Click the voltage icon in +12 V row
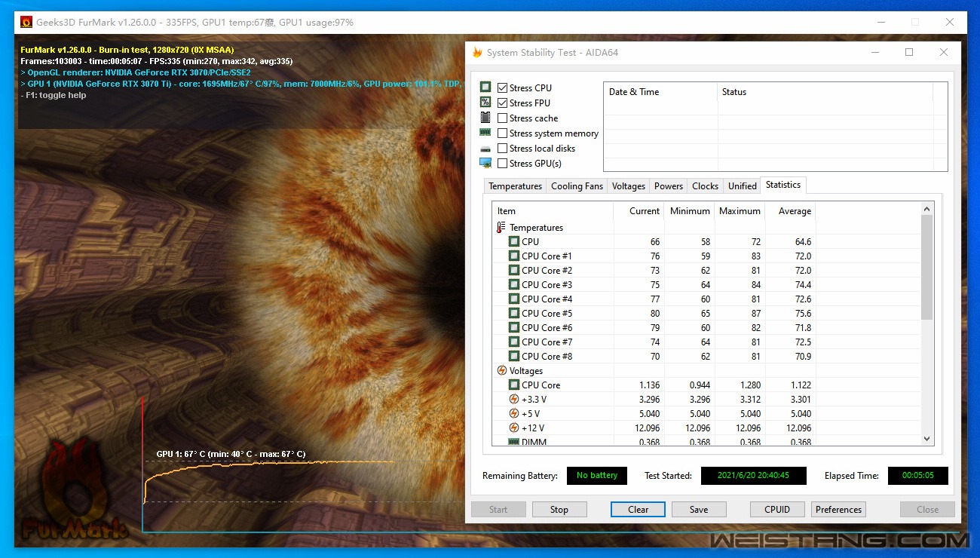The height and width of the screenshot is (558, 980). [x=514, y=428]
